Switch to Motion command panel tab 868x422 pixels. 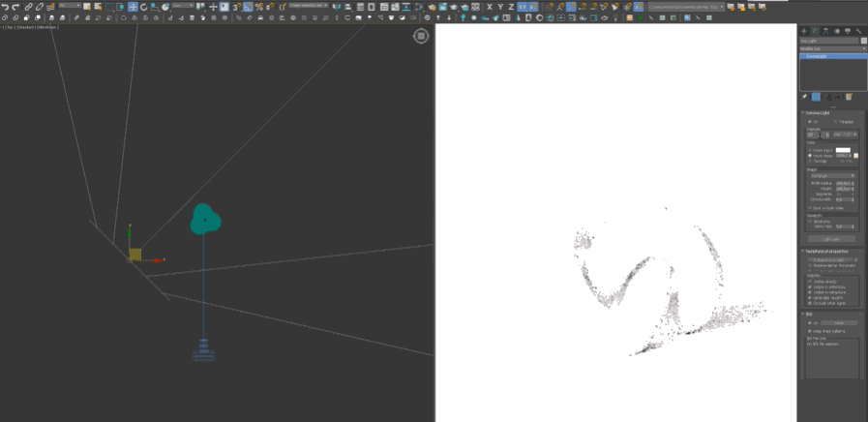837,30
